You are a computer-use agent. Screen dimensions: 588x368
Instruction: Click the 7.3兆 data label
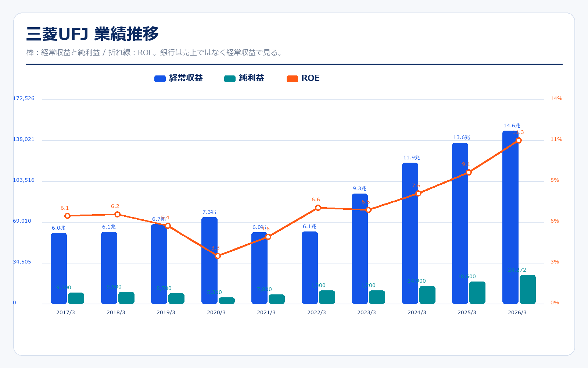tap(209, 212)
